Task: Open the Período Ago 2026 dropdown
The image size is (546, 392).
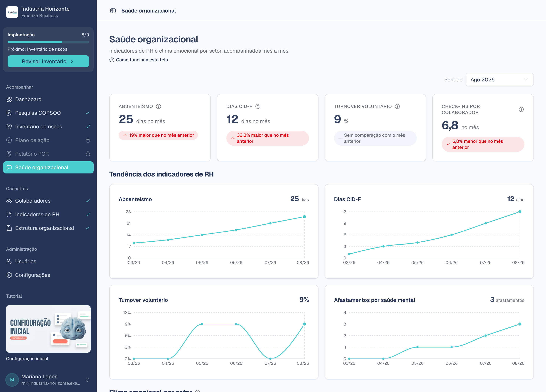Action: coord(500,80)
